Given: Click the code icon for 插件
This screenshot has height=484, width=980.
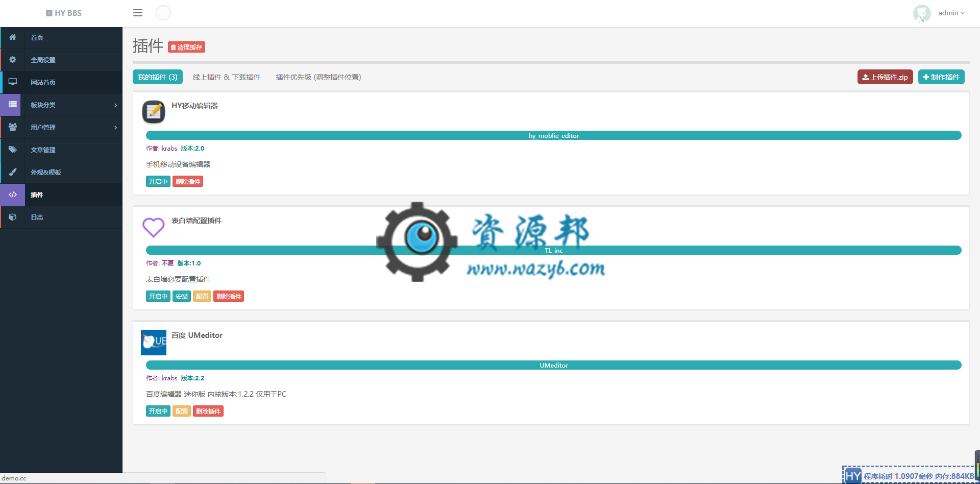Looking at the screenshot, I should (13, 195).
